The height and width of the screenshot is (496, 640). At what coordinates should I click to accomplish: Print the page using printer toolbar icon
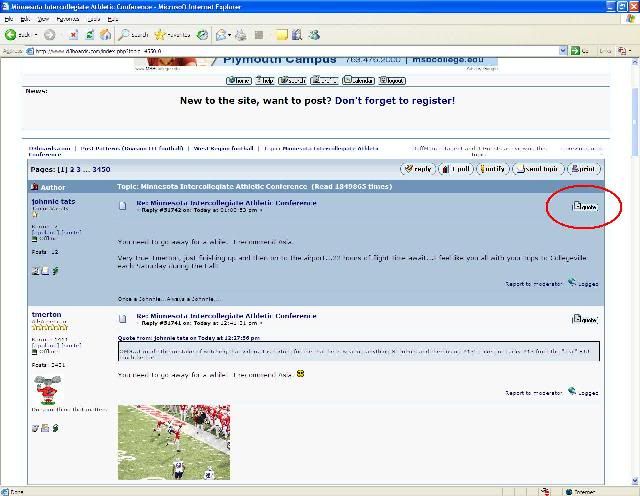(x=241, y=35)
